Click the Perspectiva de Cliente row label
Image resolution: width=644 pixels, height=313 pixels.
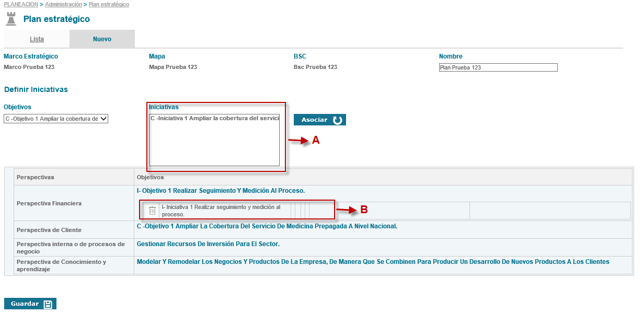tap(49, 230)
